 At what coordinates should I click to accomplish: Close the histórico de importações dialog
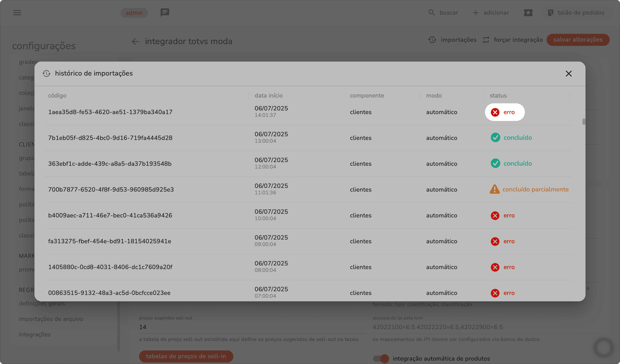click(569, 74)
